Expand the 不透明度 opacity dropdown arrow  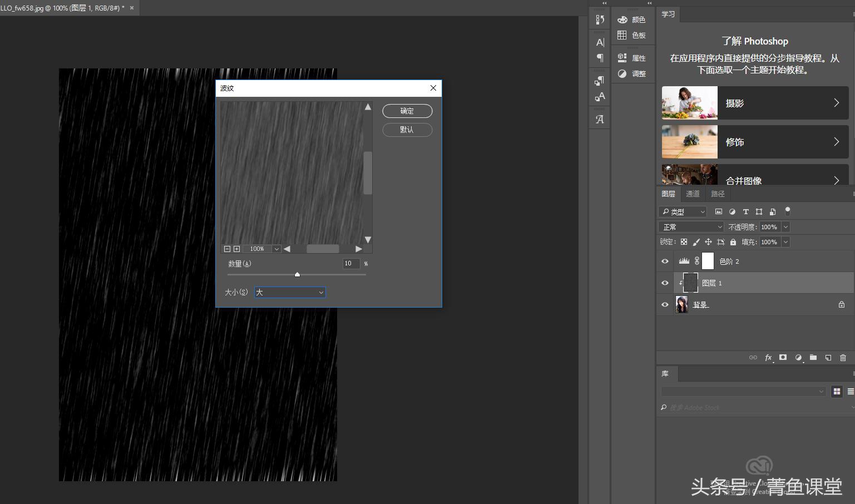pyautogui.click(x=785, y=227)
